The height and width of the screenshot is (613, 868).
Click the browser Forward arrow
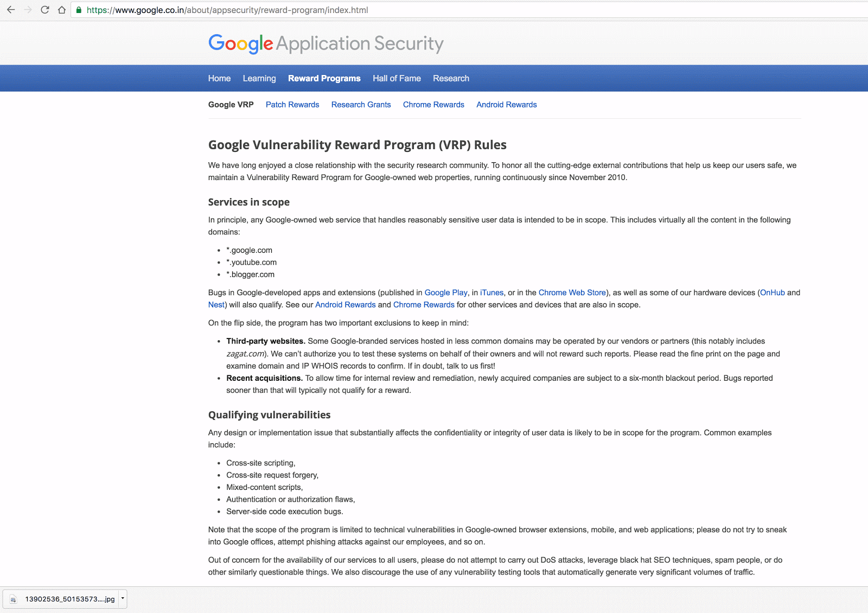pyautogui.click(x=28, y=10)
